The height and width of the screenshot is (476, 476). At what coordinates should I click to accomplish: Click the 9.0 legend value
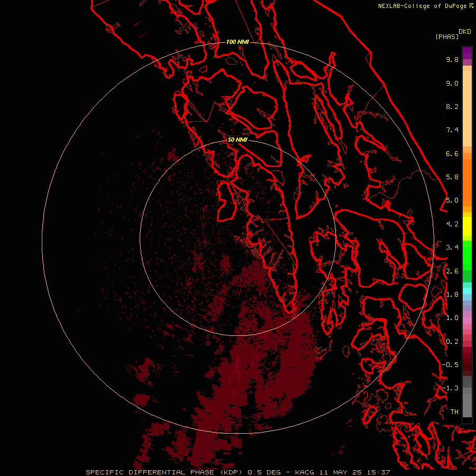452,83
